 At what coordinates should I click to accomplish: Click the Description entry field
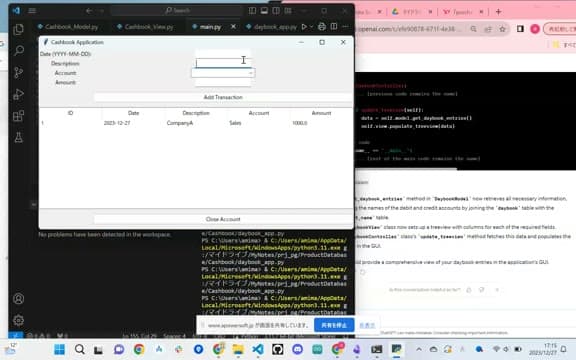point(223,63)
